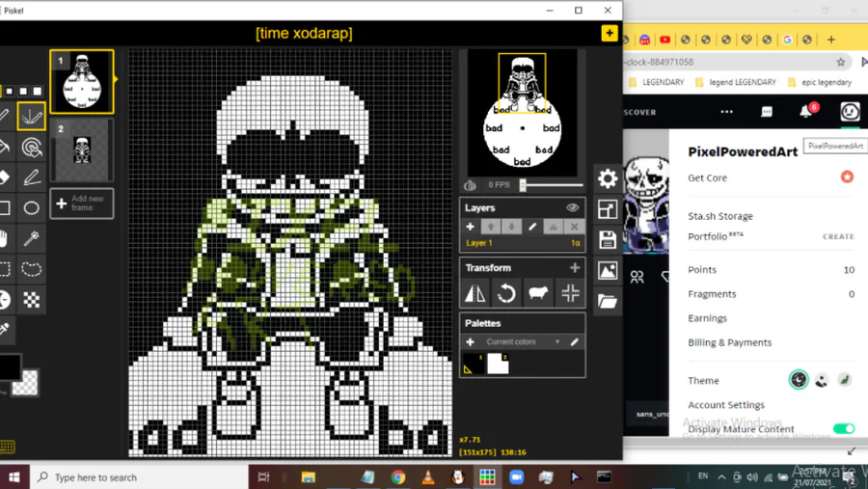This screenshot has height=489, width=868.
Task: Switch to the YouTube browser tab
Action: tap(665, 40)
